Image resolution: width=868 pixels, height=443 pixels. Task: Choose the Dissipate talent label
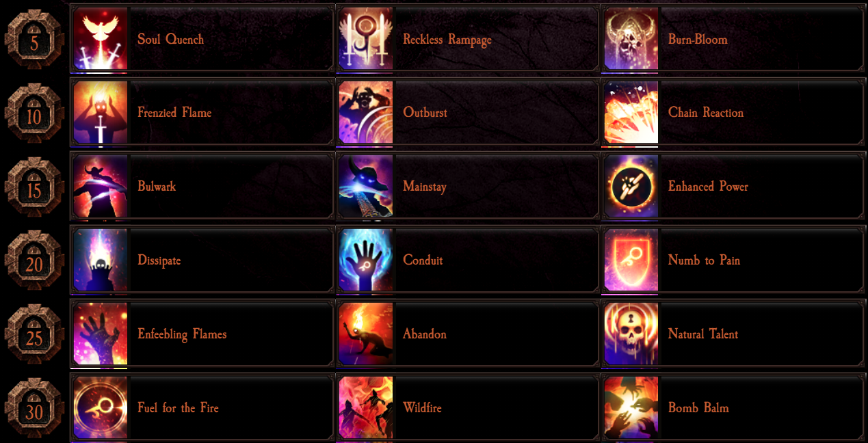159,260
